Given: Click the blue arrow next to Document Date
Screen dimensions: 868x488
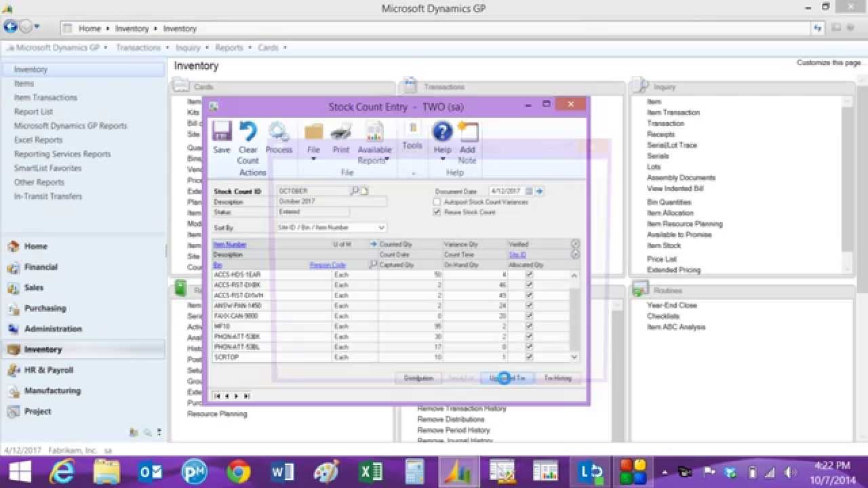Looking at the screenshot, I should (540, 191).
